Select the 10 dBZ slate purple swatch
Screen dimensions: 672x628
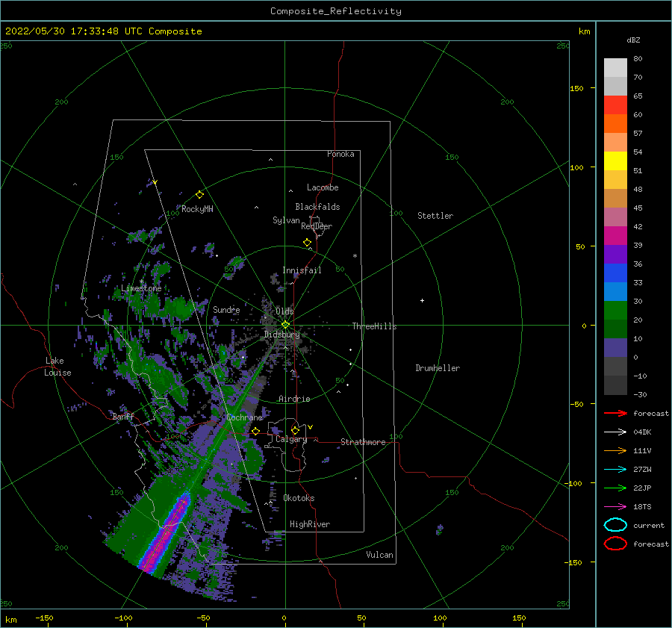point(615,348)
